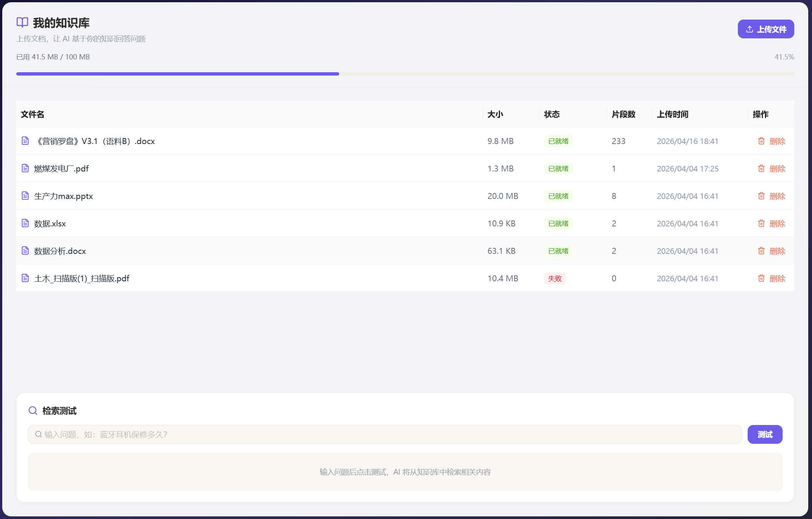812x519 pixels.
Task: Click file icon next to 数据分析.docx
Action: coord(25,251)
